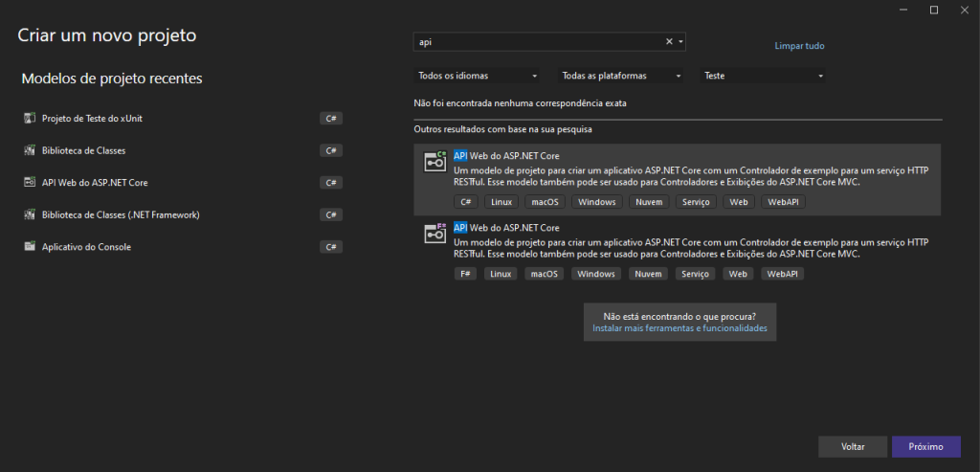This screenshot has height=472, width=980.
Task: Open the Todas as plataformas dropdown
Action: tap(620, 76)
